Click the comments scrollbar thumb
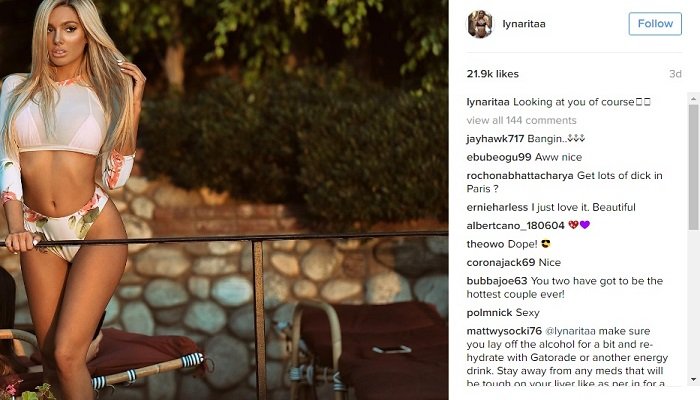Viewport: 700px width, 400px height. [694, 167]
